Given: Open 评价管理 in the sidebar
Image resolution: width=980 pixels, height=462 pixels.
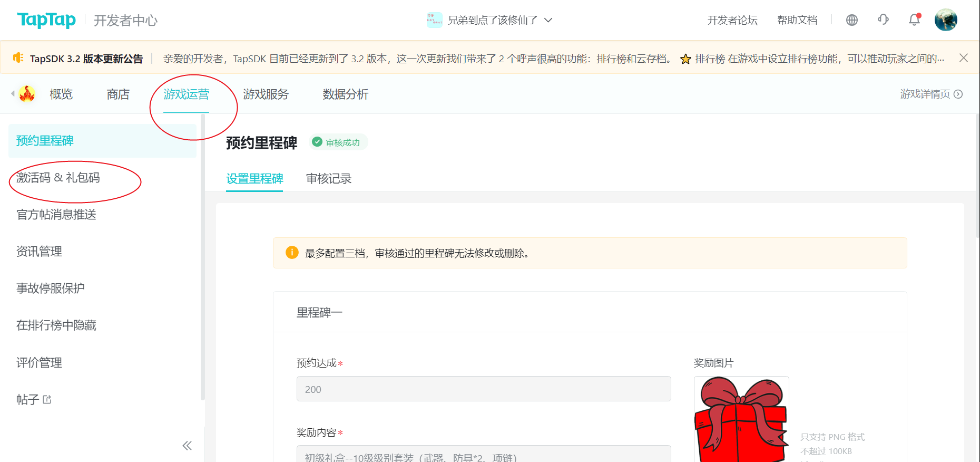Looking at the screenshot, I should [39, 363].
